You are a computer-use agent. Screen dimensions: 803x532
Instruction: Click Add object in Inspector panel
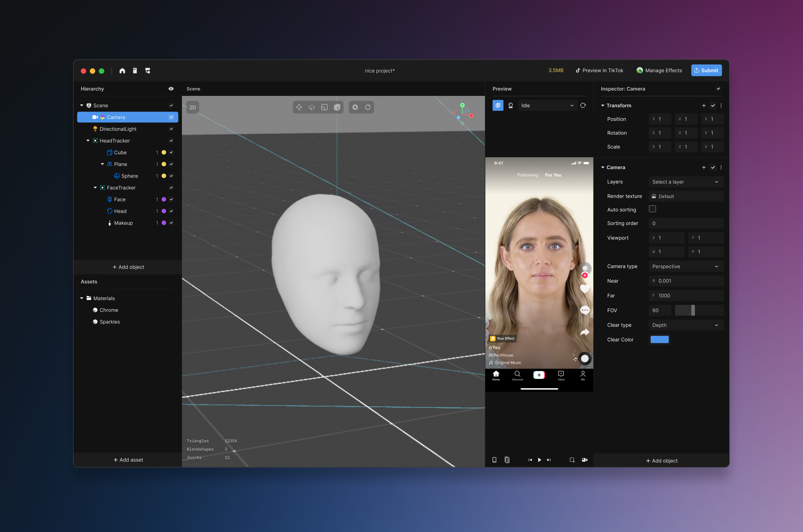pyautogui.click(x=661, y=461)
